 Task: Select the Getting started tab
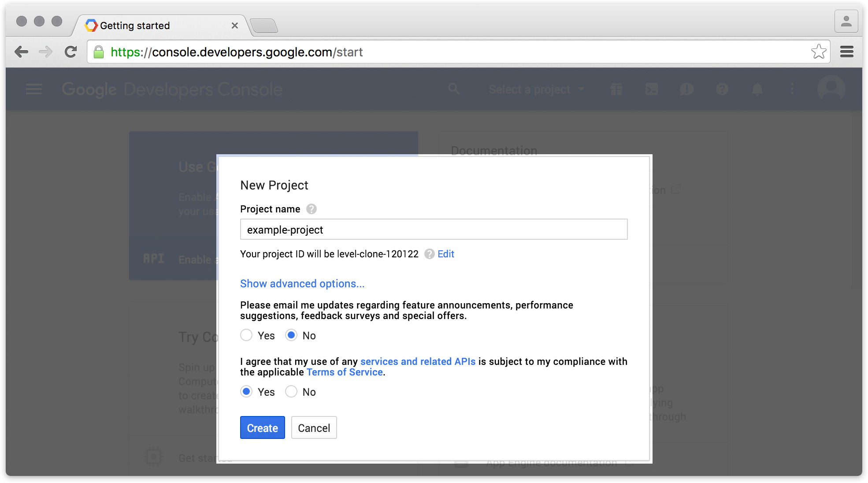pos(154,26)
